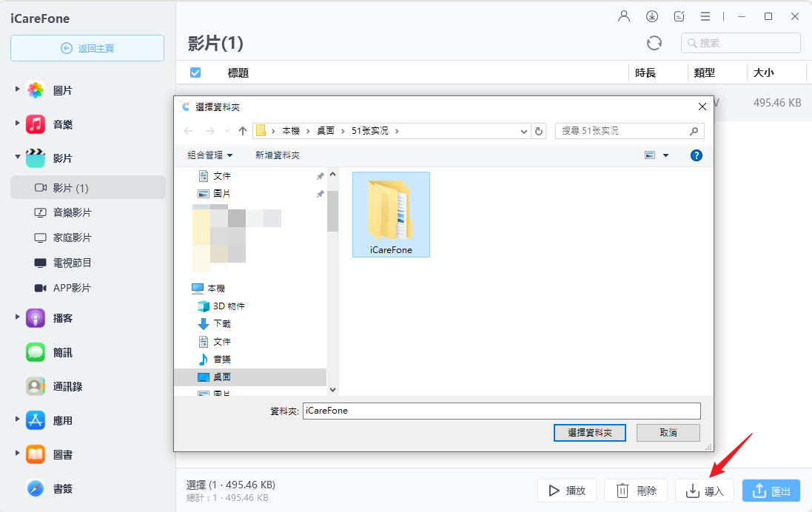The image size is (812, 512).
Task: Open the view options dropdown arrow in the dialog
Action: (x=666, y=155)
